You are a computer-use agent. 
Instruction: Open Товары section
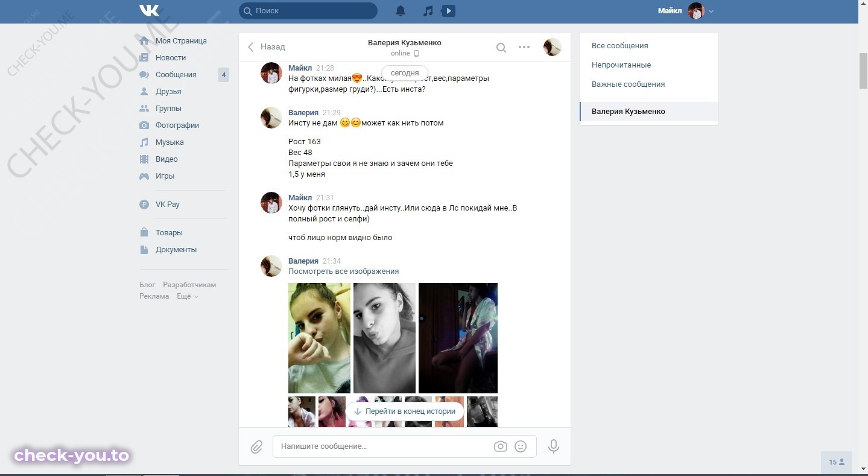click(x=169, y=233)
